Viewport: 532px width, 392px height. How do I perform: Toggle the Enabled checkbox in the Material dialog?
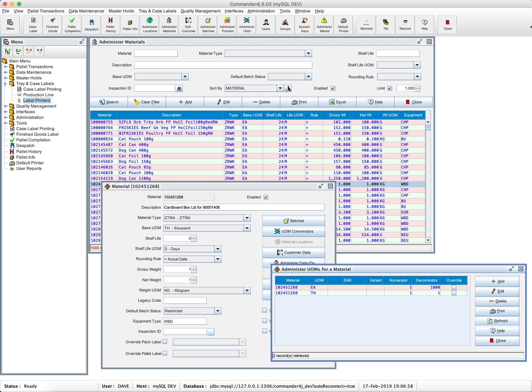pyautogui.click(x=266, y=197)
